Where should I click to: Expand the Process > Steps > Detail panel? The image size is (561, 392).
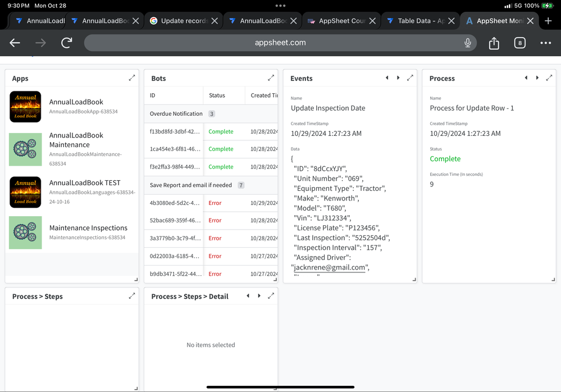pyautogui.click(x=271, y=296)
